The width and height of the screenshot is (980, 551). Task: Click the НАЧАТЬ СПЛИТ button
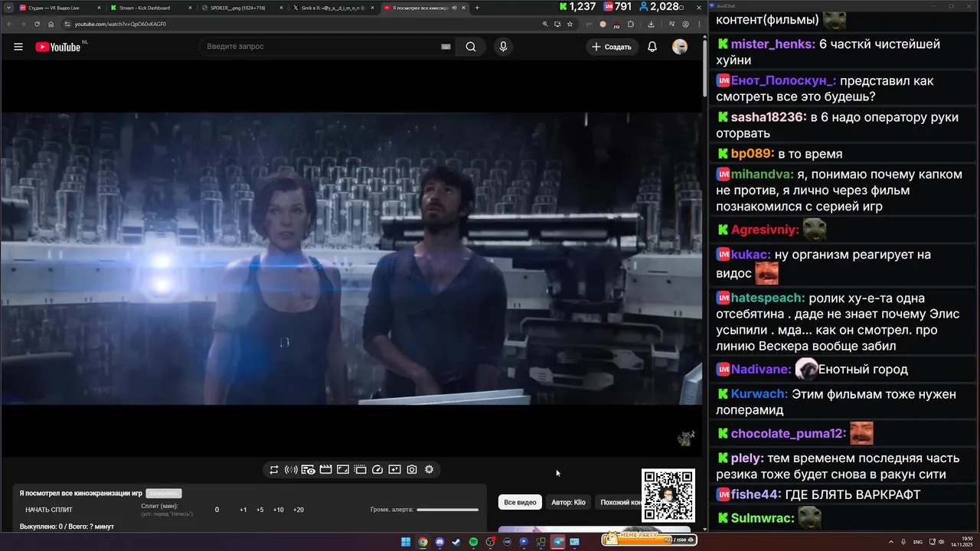click(x=49, y=510)
